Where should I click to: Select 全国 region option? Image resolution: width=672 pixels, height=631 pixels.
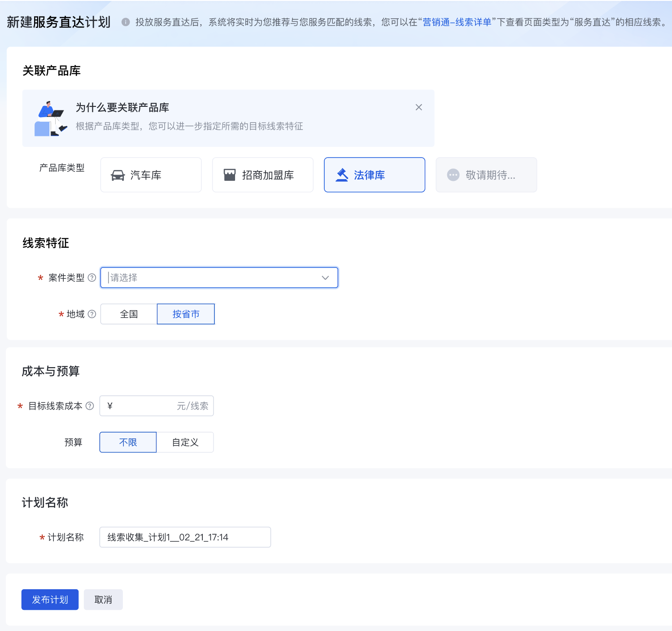pyautogui.click(x=129, y=314)
